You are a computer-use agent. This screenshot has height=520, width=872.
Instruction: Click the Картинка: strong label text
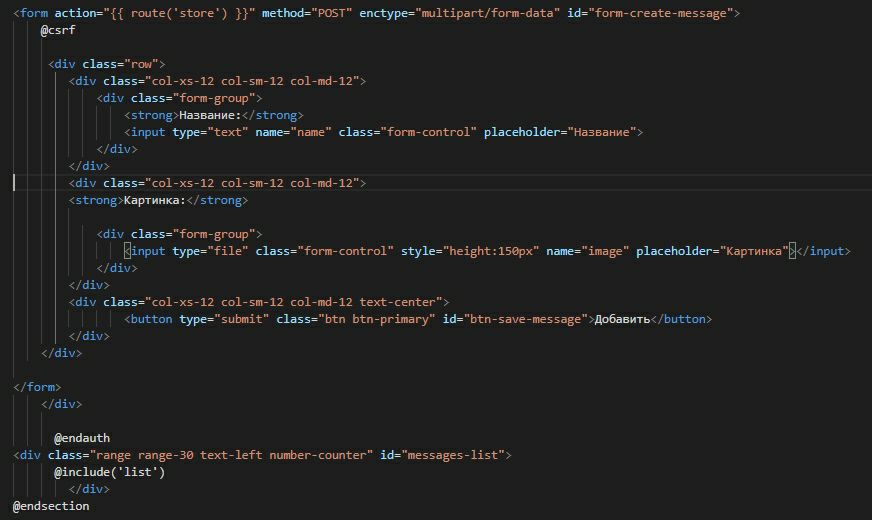pos(155,200)
